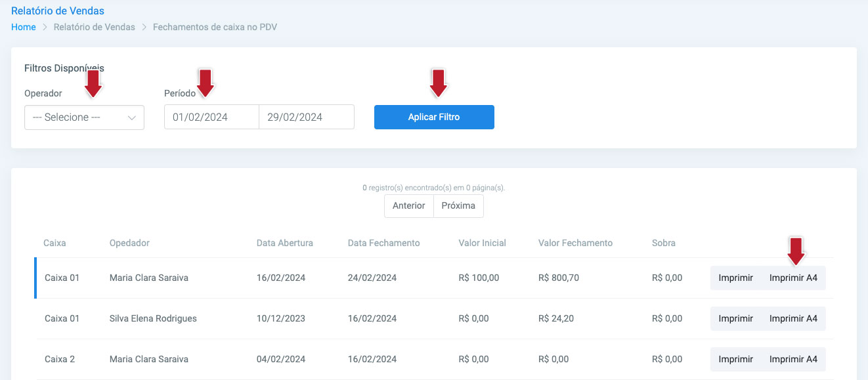This screenshot has width=868, height=380.
Task: Select the Caixa 01 Maria Clara Saraiva row
Action: coord(434,278)
